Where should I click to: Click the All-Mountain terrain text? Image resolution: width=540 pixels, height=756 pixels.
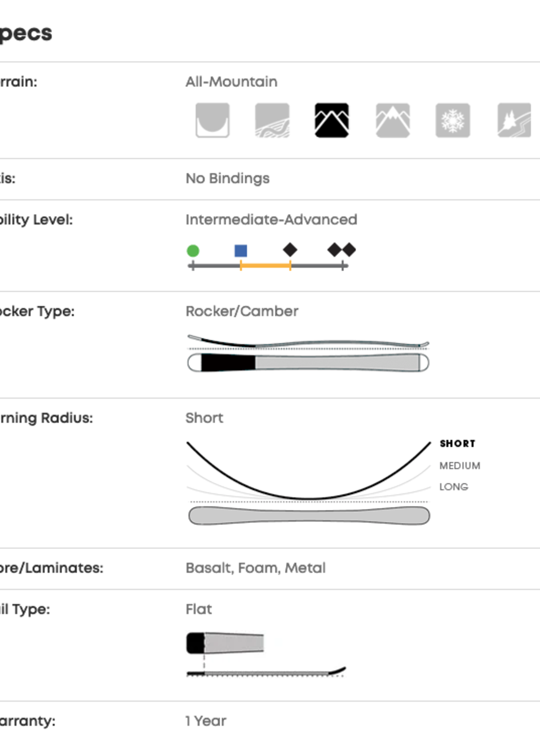[x=231, y=82]
